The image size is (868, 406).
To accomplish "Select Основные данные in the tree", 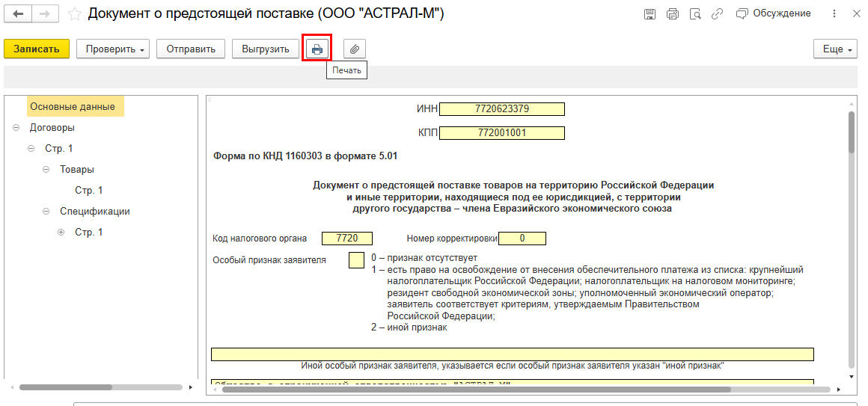I will point(73,107).
